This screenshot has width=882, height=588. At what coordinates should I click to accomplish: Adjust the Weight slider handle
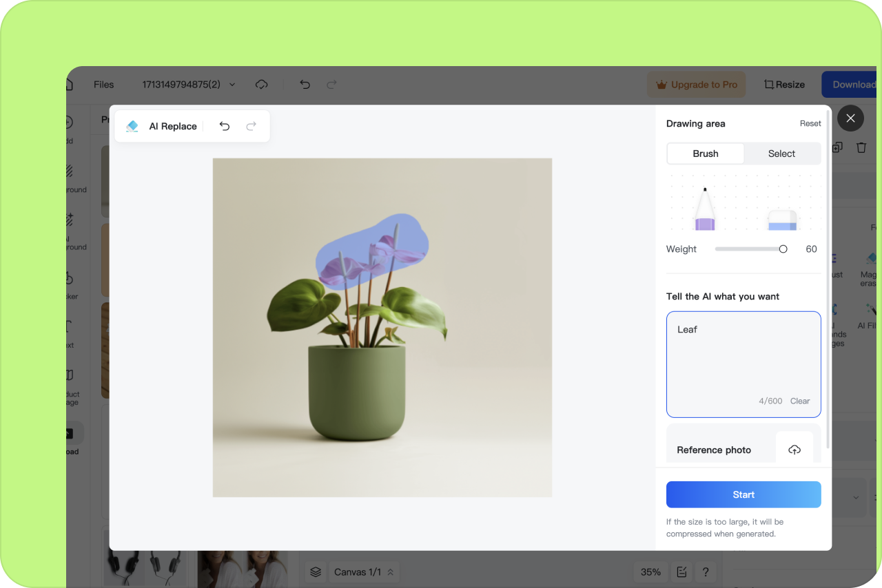[783, 249]
